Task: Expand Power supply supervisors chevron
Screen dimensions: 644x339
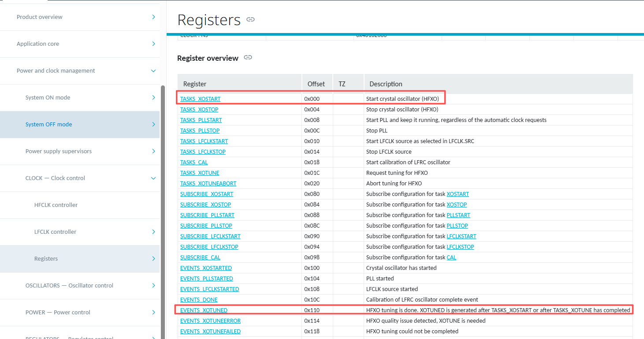Action: pyautogui.click(x=153, y=151)
